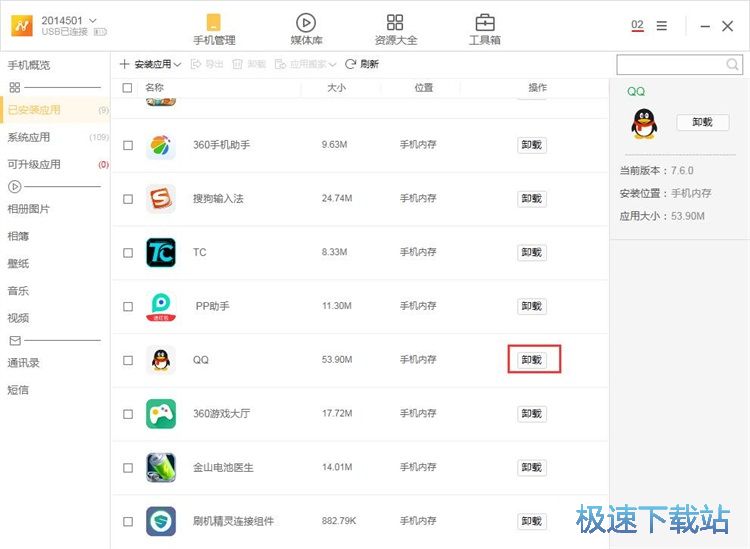Click the hamburger menu icon in title bar
The width and height of the screenshot is (750, 549).
pyautogui.click(x=662, y=26)
